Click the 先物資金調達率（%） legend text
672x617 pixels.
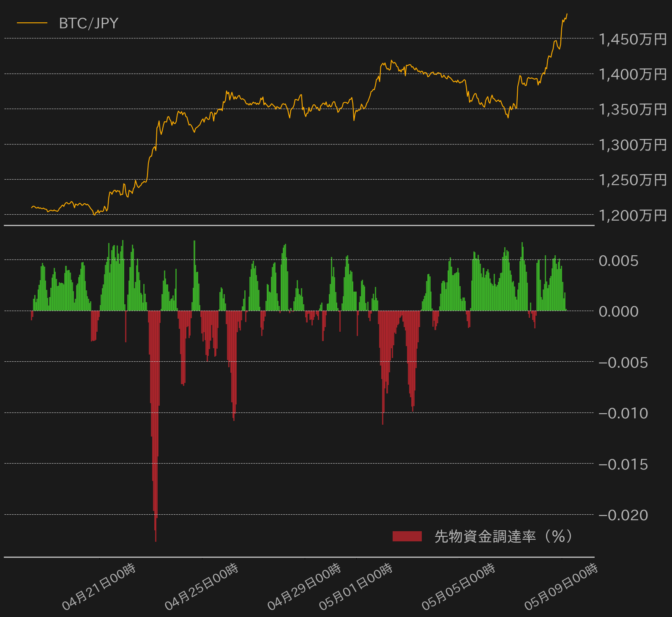[x=503, y=536]
